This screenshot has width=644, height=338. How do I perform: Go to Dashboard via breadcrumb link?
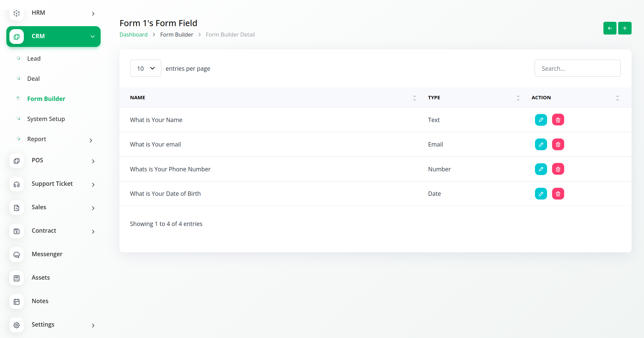pyautogui.click(x=133, y=35)
